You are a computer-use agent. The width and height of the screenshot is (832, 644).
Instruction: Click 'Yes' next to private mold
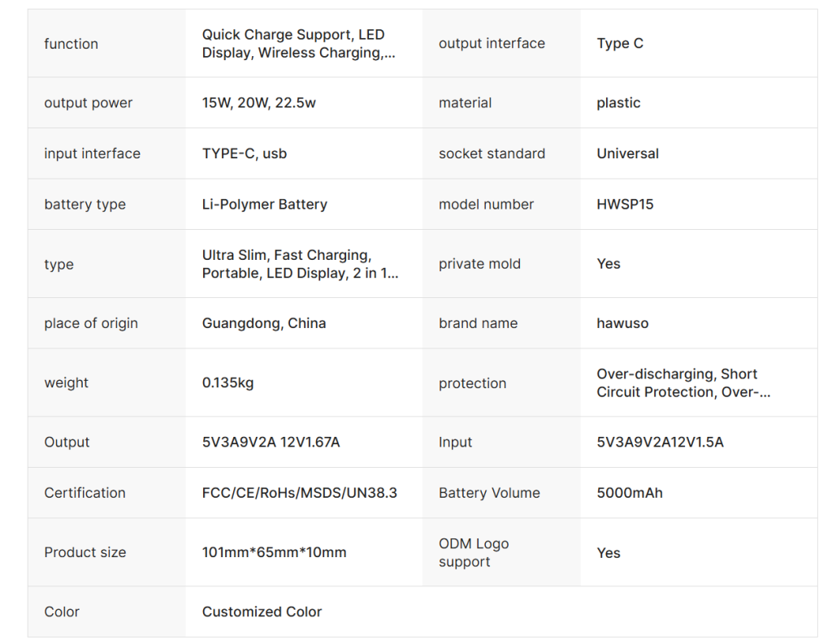[609, 264]
